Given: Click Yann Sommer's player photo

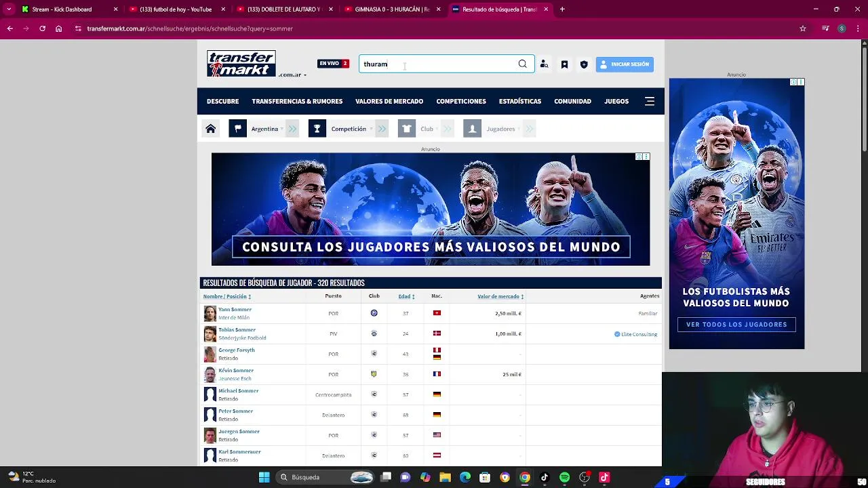Looking at the screenshot, I should [x=210, y=313].
